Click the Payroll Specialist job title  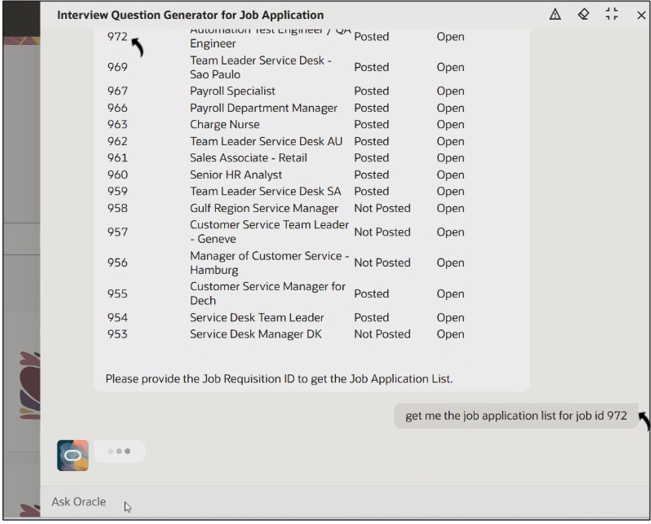[x=232, y=91]
